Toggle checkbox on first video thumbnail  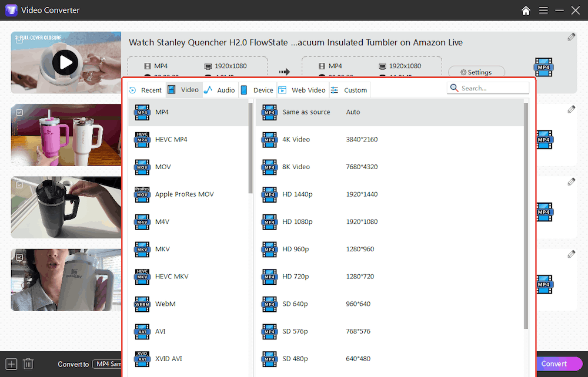pos(19,40)
